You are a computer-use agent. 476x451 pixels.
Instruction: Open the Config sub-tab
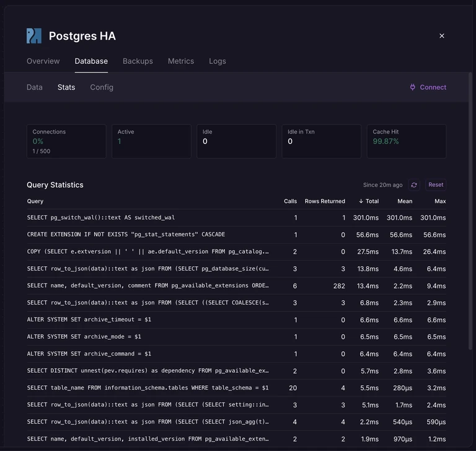[102, 87]
